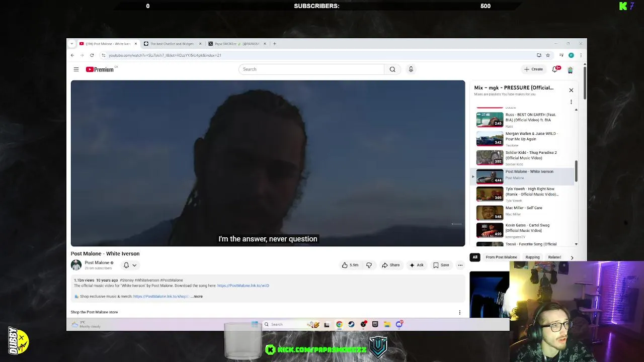Click the YouTube URL address bar
The width and height of the screenshot is (644, 362).
317,55
